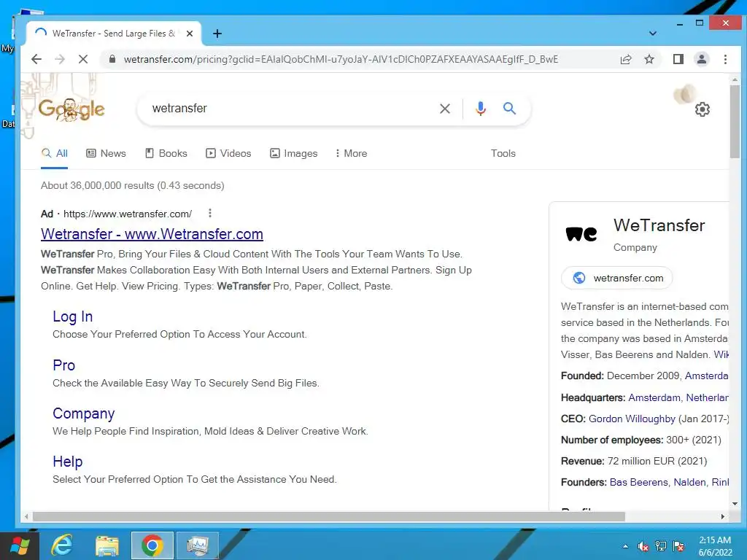Screen dimensions: 747x560
Task: Open the Pro sitelink
Action: (64, 365)
